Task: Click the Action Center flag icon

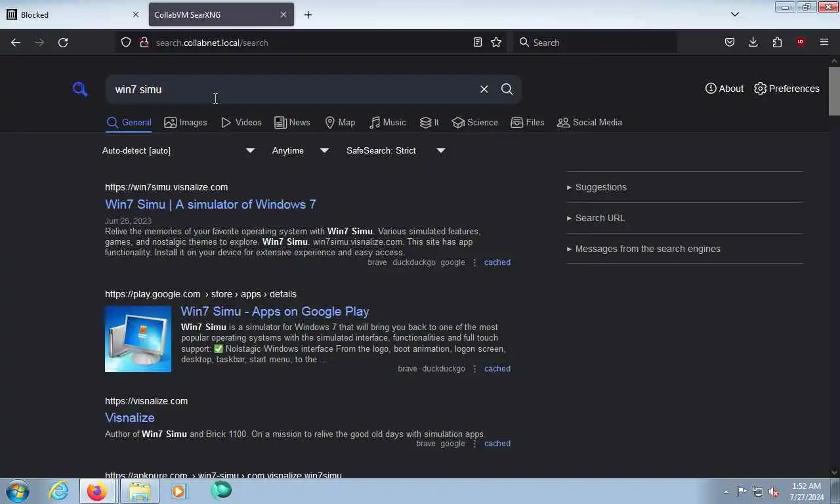Action: pos(742,492)
